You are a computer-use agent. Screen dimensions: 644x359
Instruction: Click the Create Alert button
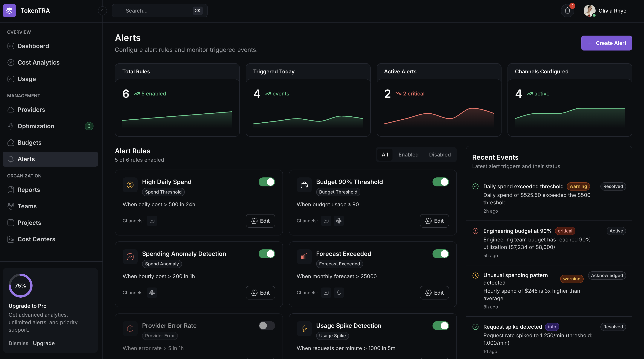pyautogui.click(x=606, y=43)
